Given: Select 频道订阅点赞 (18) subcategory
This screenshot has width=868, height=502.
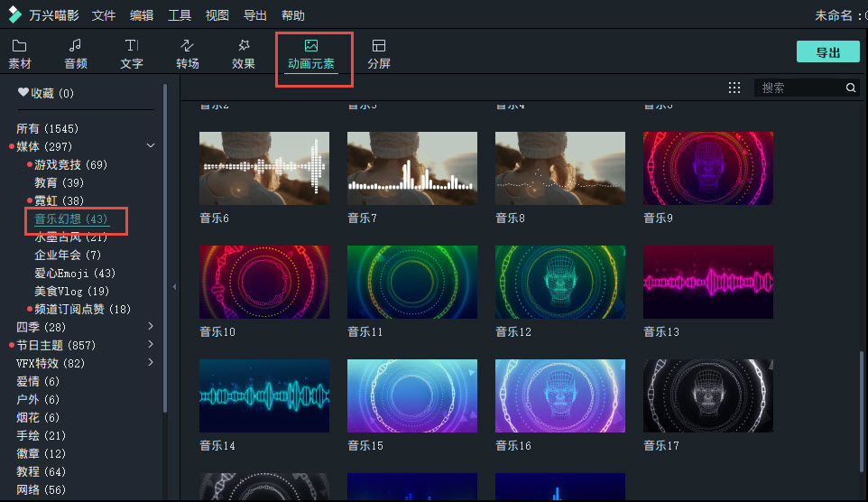Looking at the screenshot, I should pyautogui.click(x=82, y=309).
